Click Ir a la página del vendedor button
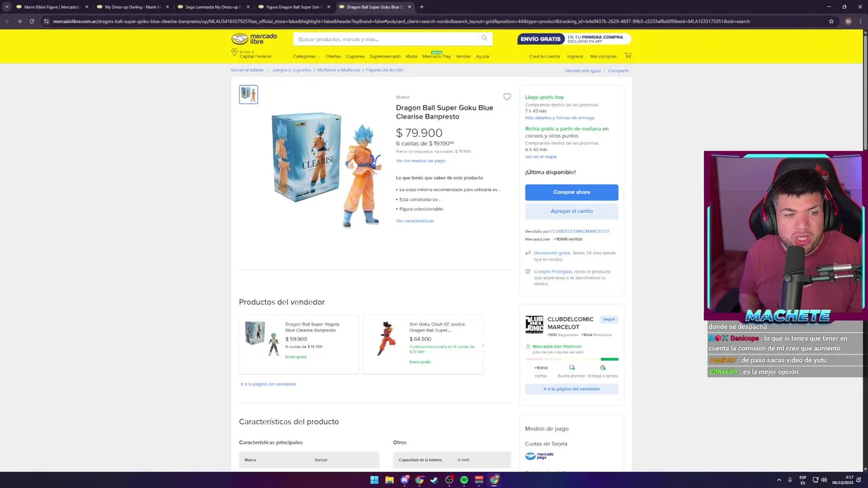This screenshot has height=488, width=868. (x=572, y=389)
